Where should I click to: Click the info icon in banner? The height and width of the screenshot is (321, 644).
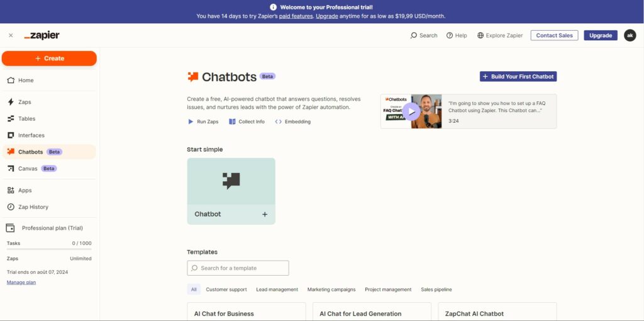(273, 7)
